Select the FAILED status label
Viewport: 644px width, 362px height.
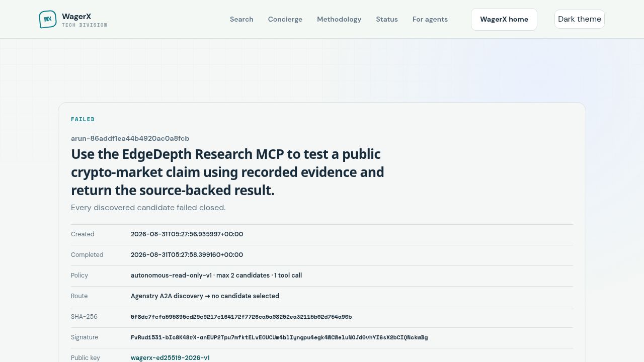(83, 119)
